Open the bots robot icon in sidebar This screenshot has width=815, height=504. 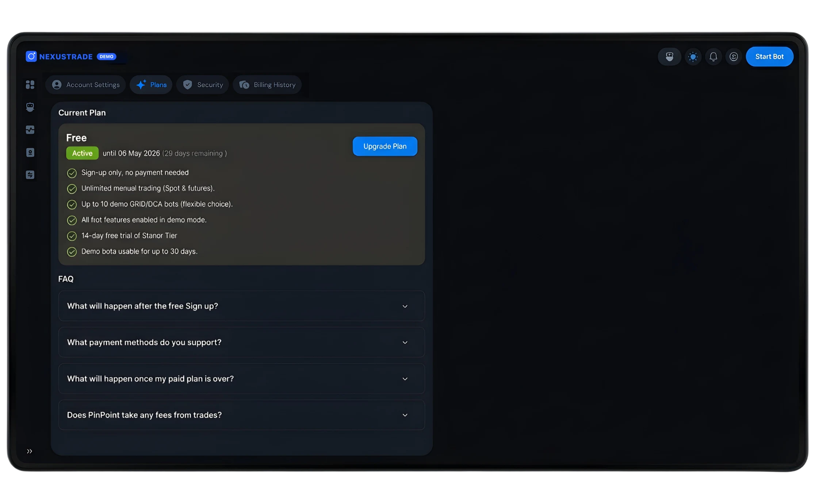point(30,107)
